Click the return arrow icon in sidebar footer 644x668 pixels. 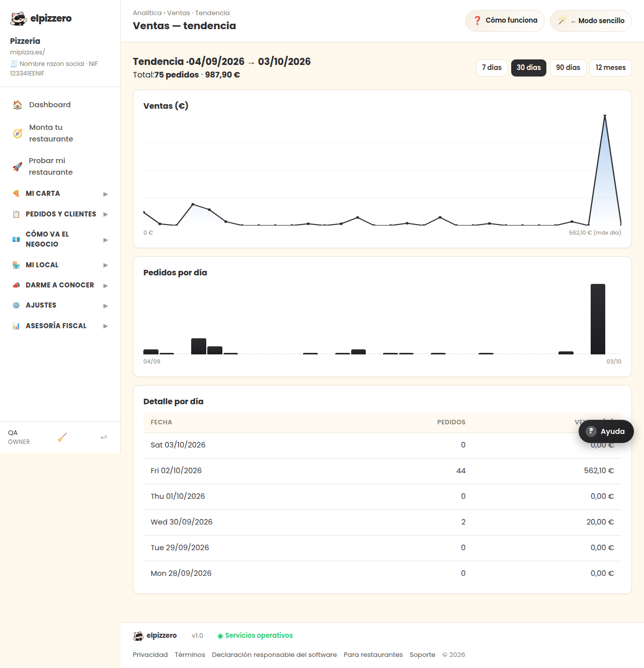point(104,437)
